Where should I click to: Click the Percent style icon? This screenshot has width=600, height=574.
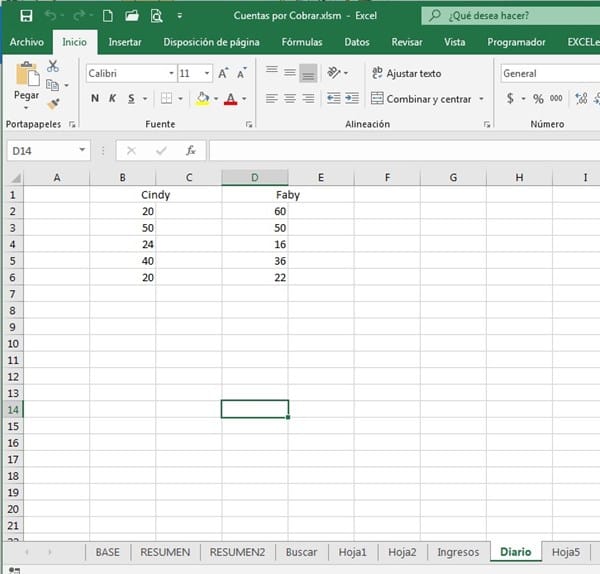[x=538, y=99]
